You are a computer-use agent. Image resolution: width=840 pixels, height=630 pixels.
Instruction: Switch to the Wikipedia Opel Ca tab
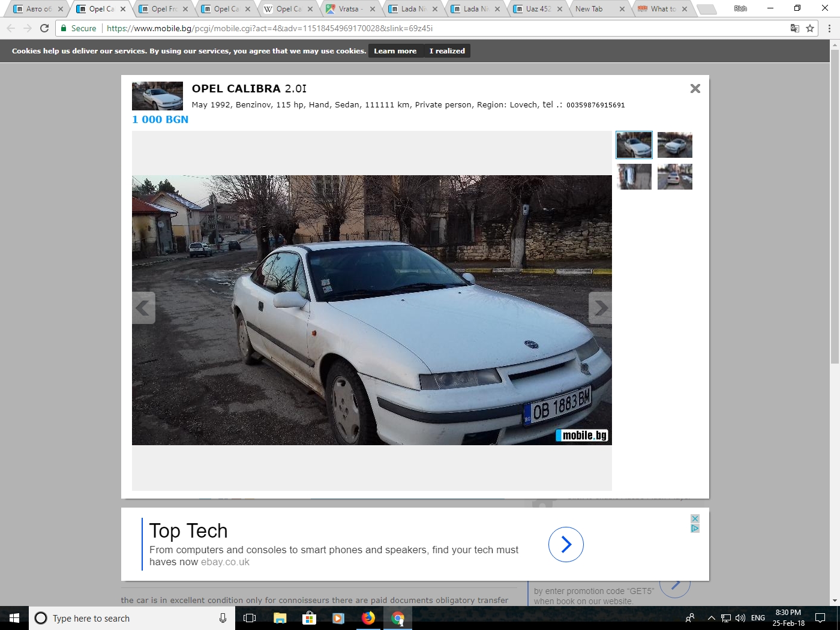[289, 9]
